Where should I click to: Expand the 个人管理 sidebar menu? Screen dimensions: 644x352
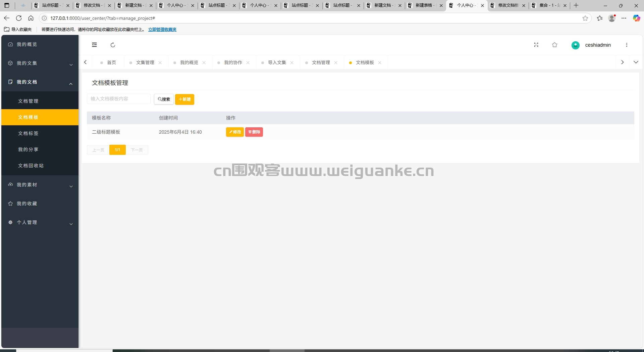(40, 222)
